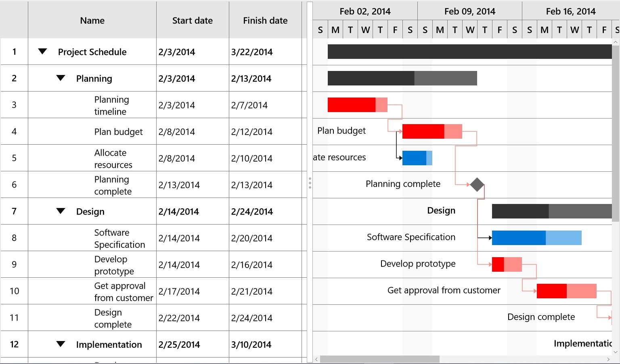This screenshot has width=620, height=364.
Task: Select row number 5 Allocate resources
Action: 14,158
